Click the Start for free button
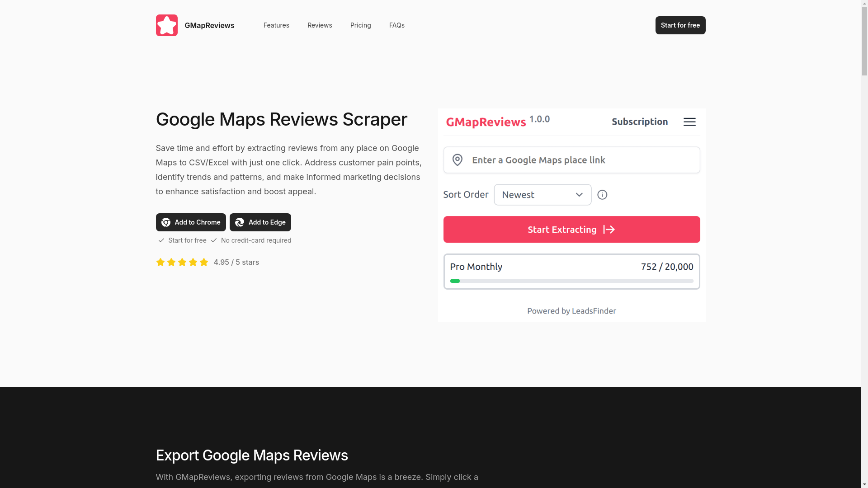 pyautogui.click(x=680, y=25)
